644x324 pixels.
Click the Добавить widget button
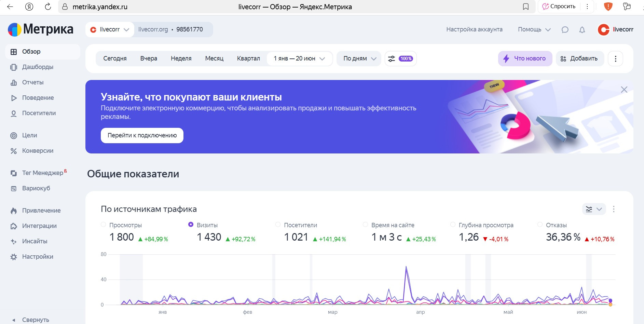point(580,58)
